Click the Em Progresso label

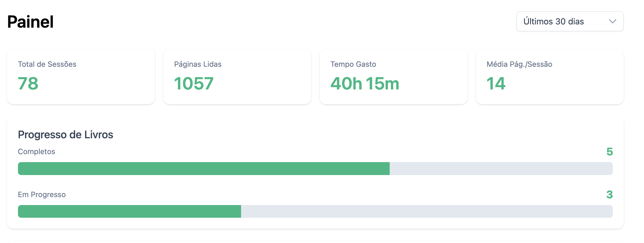click(42, 194)
